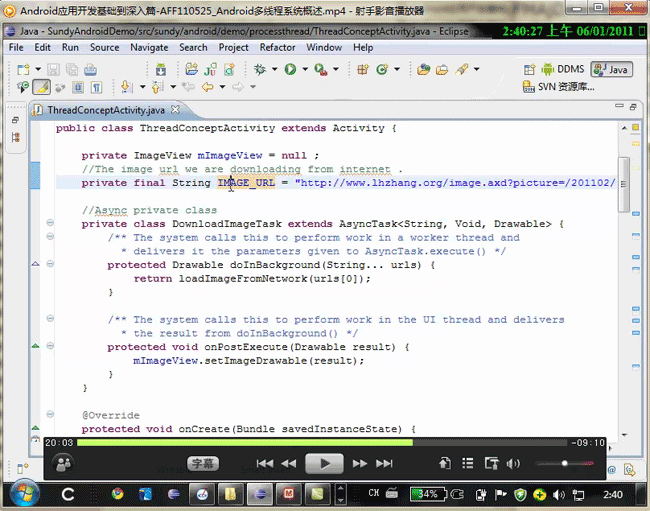
Task: Skip to the previous track in the player
Action: click(x=264, y=464)
